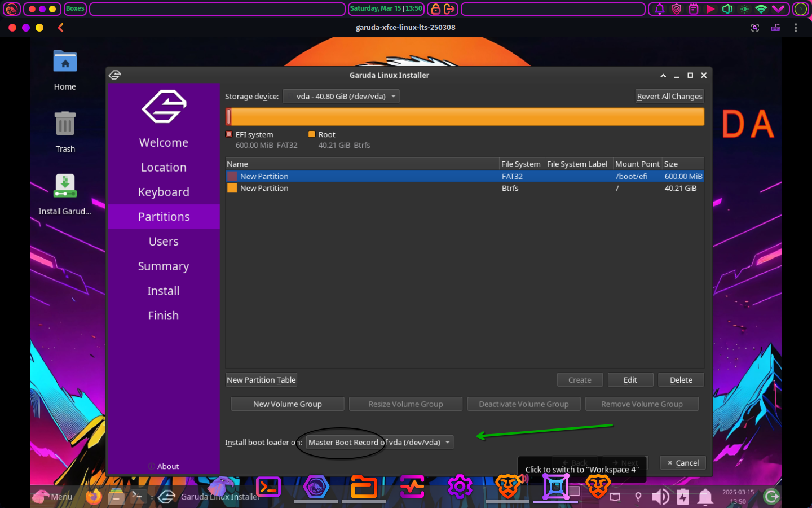Open the Menu button on the guest taskbar
This screenshot has width=812, height=508.
(x=52, y=496)
